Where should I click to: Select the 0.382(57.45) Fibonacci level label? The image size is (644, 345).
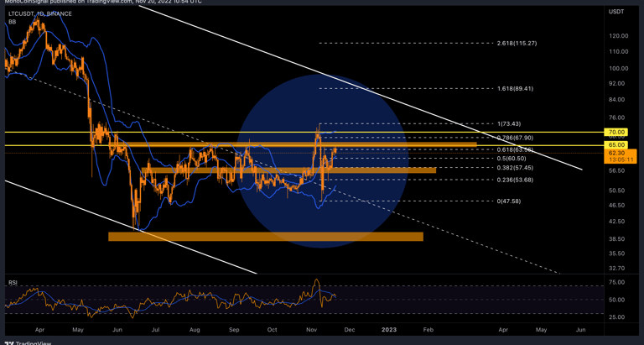pyautogui.click(x=515, y=168)
